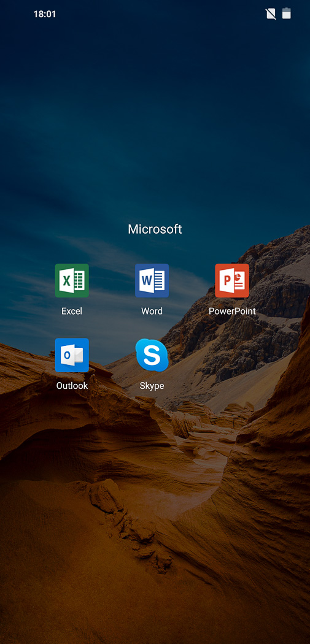Screen dimensions: 310x644
Task: Click the Word text label
Action: coord(152,311)
